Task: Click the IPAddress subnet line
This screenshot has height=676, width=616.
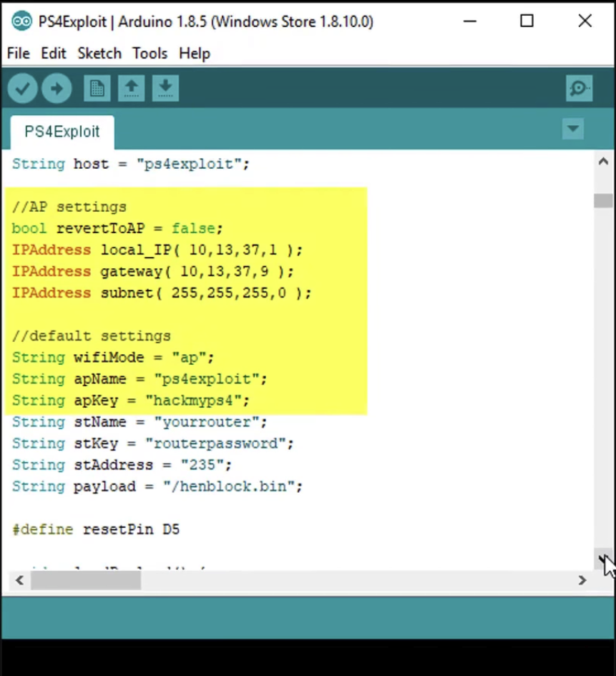Action: (162, 293)
